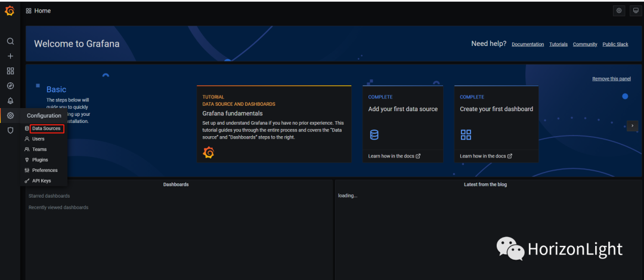This screenshot has height=280, width=644.
Task: Click the next arrow on setup cards
Action: [x=633, y=126]
